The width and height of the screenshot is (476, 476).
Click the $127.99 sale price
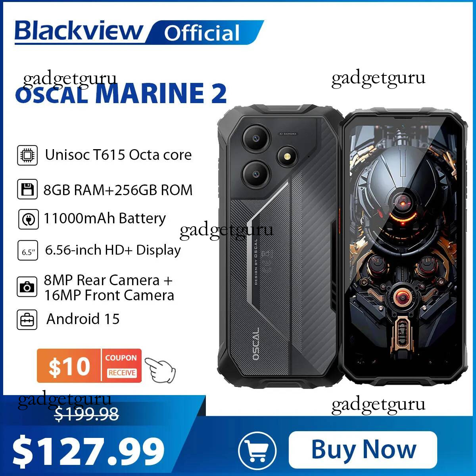pyautogui.click(x=89, y=450)
